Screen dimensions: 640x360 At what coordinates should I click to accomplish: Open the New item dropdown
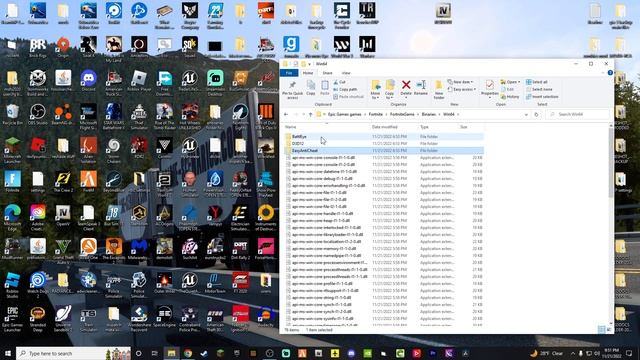[x=460, y=82]
